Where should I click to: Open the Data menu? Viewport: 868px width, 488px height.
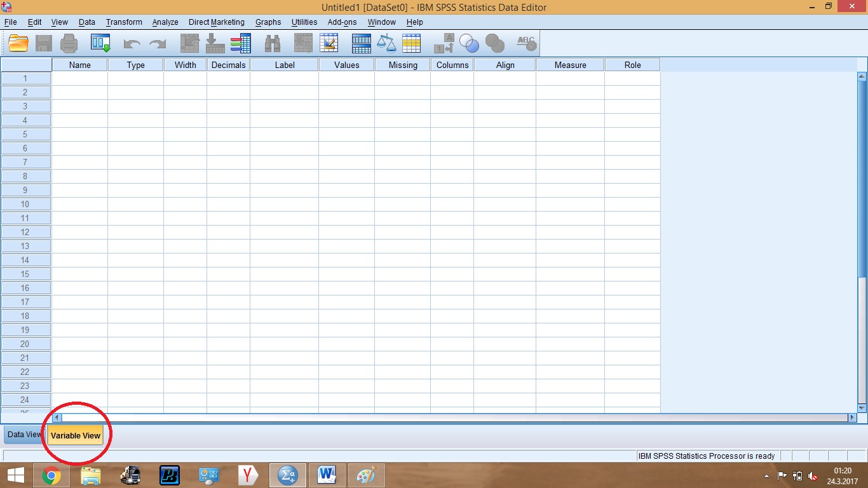pyautogui.click(x=87, y=22)
